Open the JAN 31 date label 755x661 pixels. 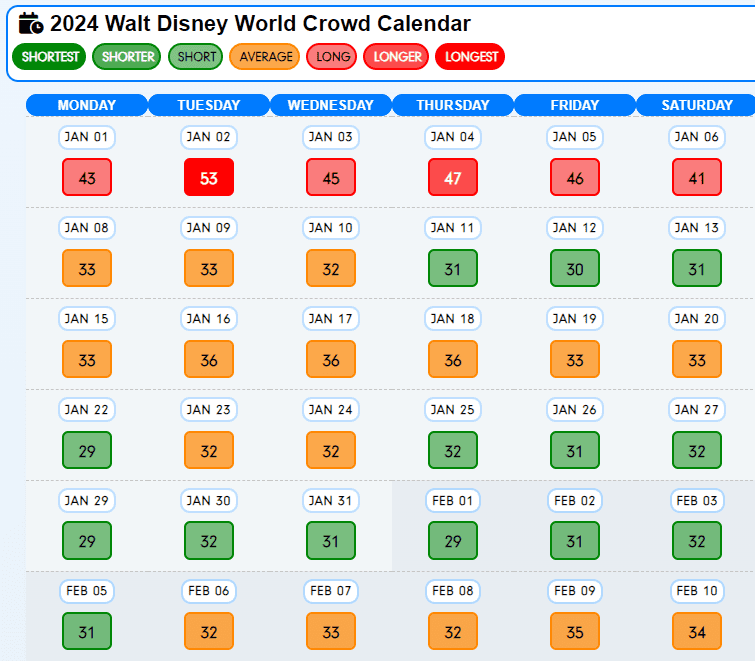click(x=331, y=501)
